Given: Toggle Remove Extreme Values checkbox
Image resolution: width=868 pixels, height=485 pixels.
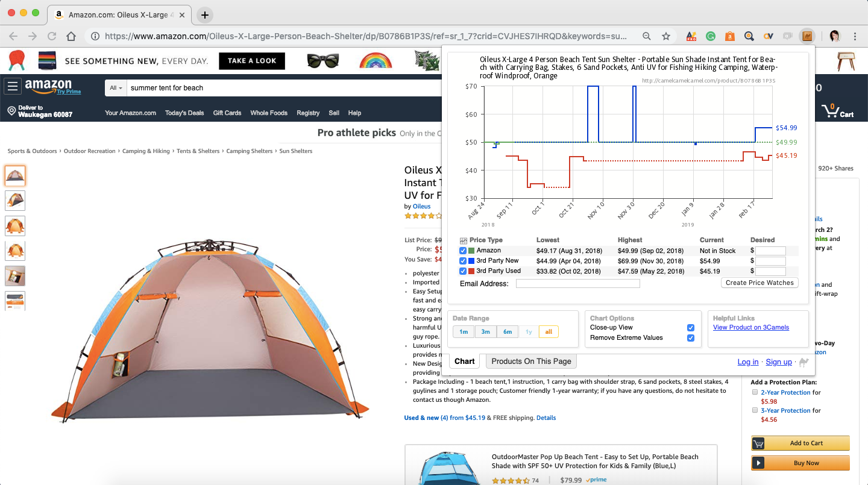Looking at the screenshot, I should (x=691, y=338).
